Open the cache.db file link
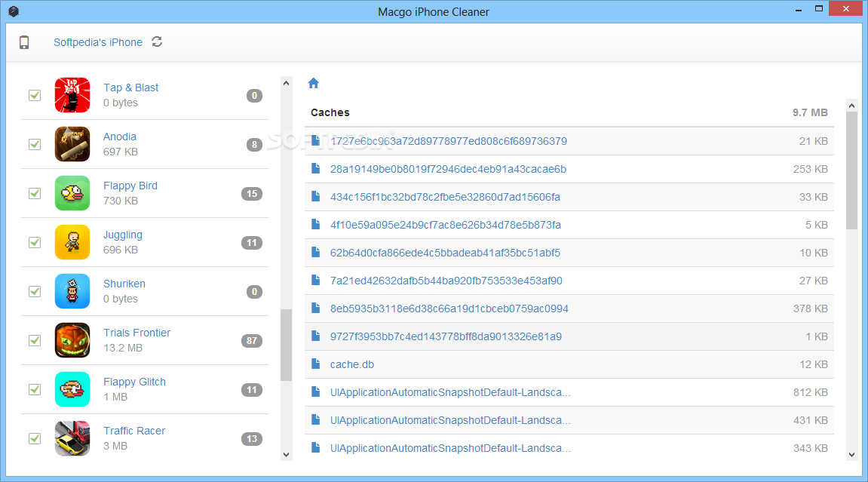The height and width of the screenshot is (482, 868). coord(352,364)
